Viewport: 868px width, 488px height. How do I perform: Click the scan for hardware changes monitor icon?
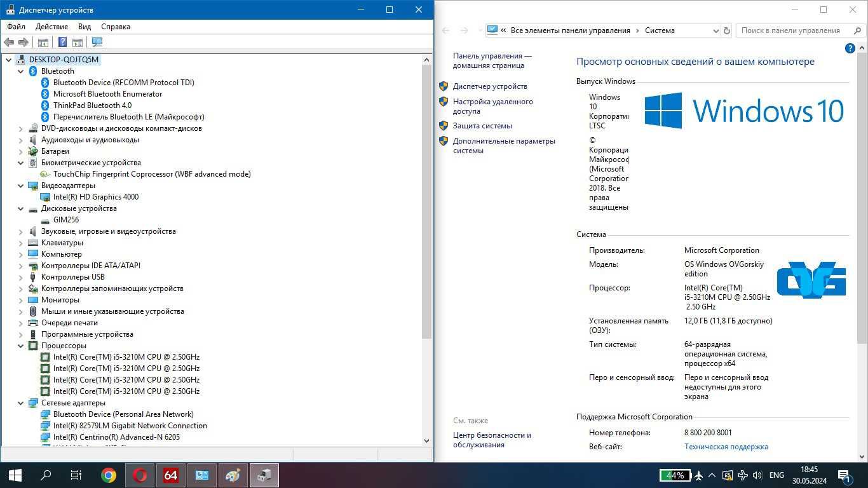[x=97, y=43]
